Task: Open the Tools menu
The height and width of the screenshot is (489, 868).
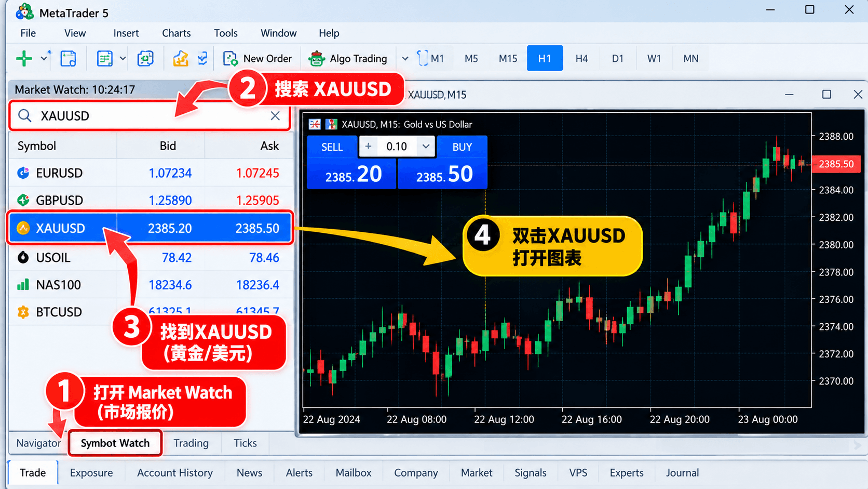Action: tap(226, 33)
